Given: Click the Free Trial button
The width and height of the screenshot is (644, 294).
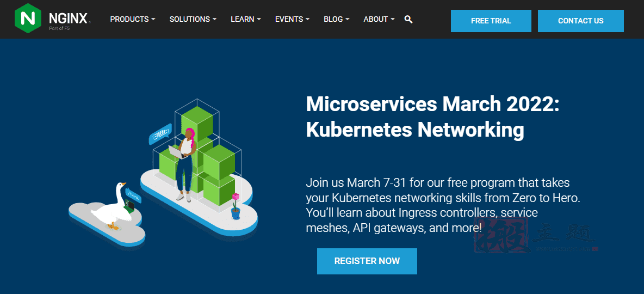Looking at the screenshot, I should point(491,21).
